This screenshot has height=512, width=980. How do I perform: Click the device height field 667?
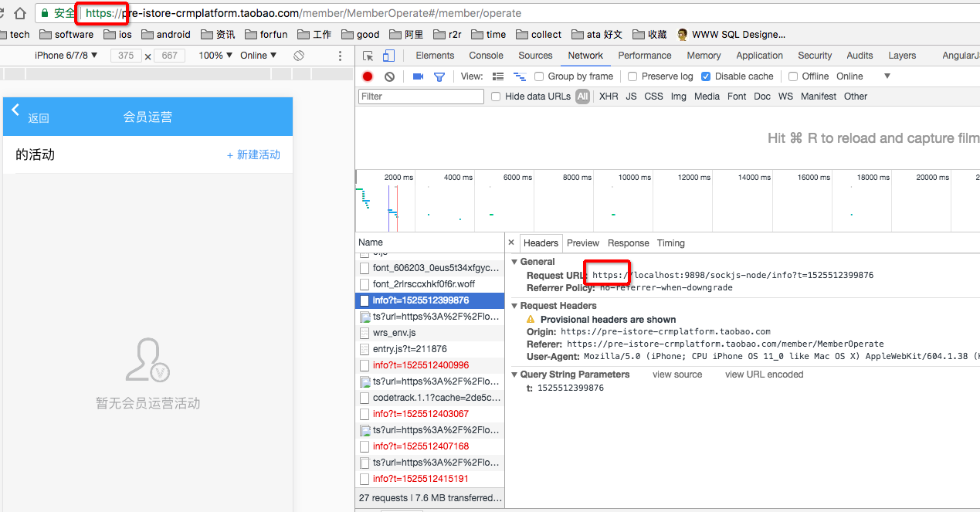(x=169, y=56)
